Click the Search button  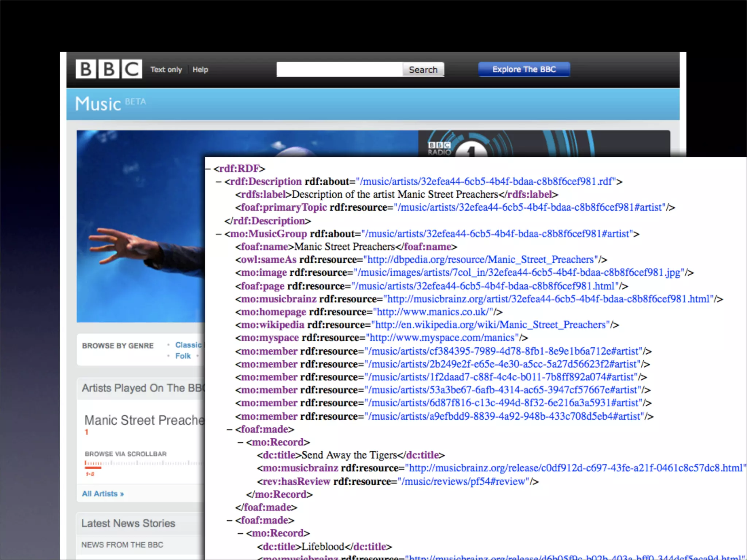423,70
